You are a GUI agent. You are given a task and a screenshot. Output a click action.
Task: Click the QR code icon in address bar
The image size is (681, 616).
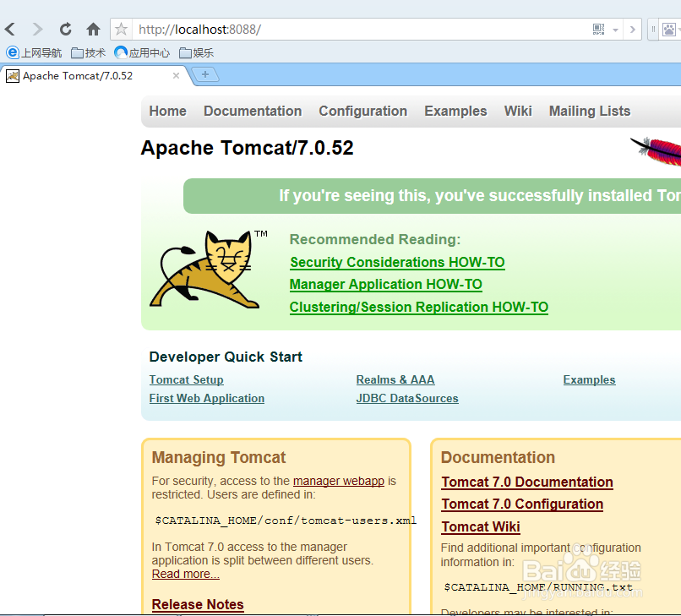tap(598, 30)
